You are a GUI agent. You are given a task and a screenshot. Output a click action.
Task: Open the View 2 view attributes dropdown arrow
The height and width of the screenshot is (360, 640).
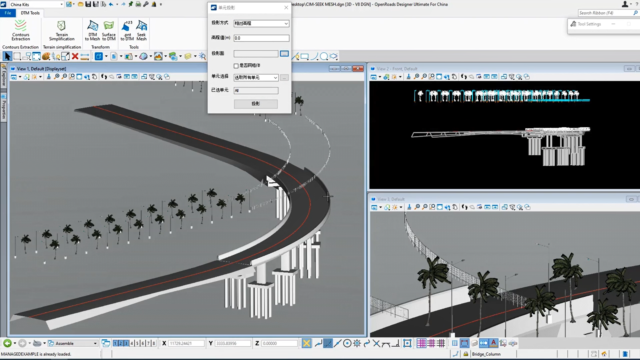click(380, 77)
